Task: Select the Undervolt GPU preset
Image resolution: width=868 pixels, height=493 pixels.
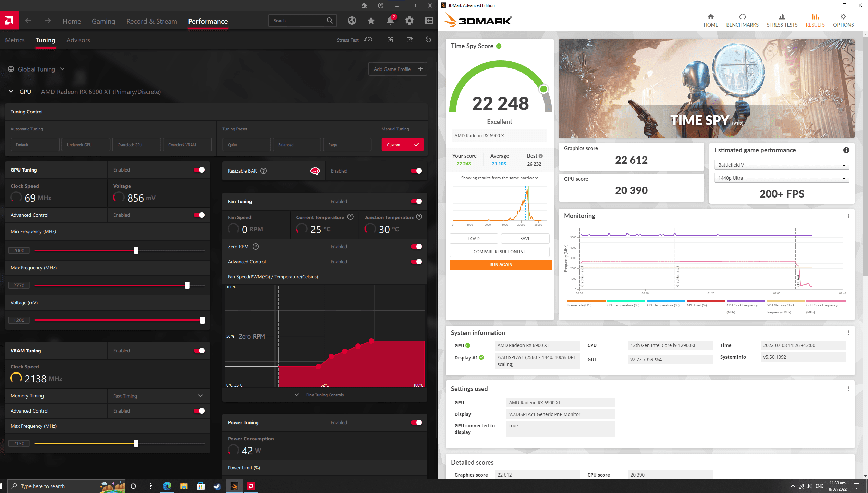Action: click(x=86, y=145)
